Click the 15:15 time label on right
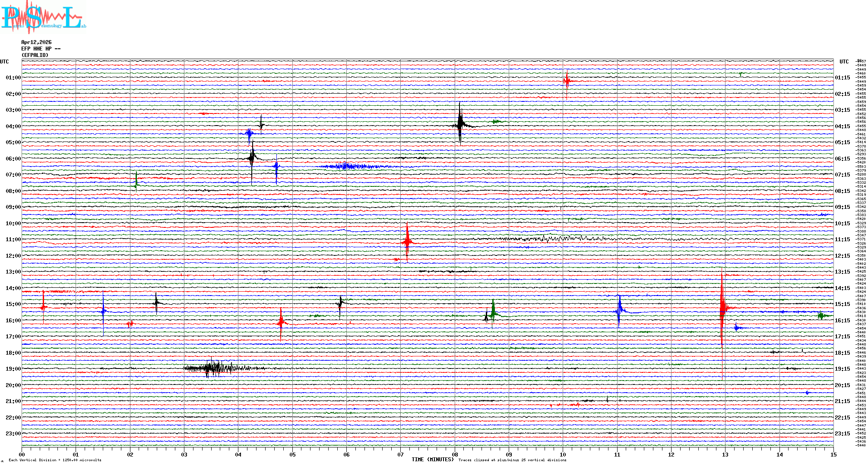The width and height of the screenshot is (868, 466). [842, 304]
